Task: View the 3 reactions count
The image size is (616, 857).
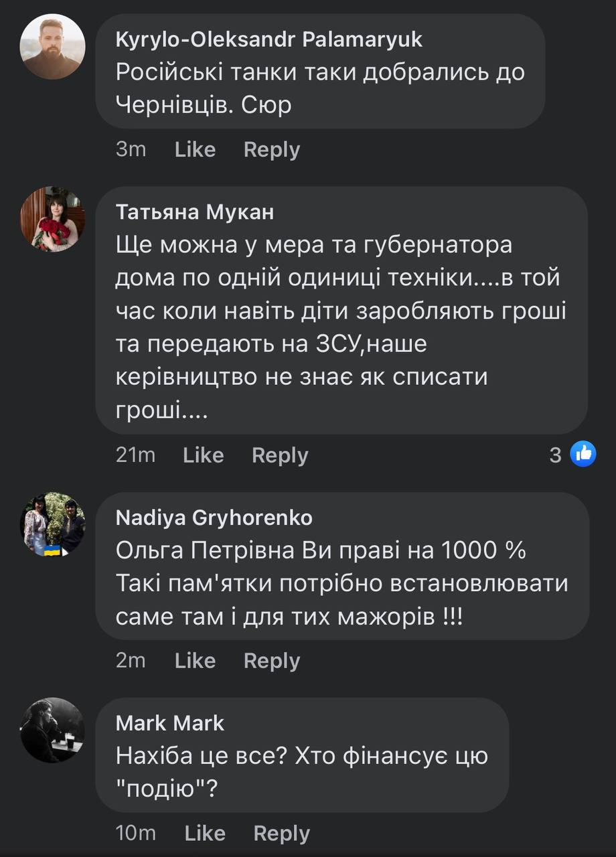Action: [556, 455]
